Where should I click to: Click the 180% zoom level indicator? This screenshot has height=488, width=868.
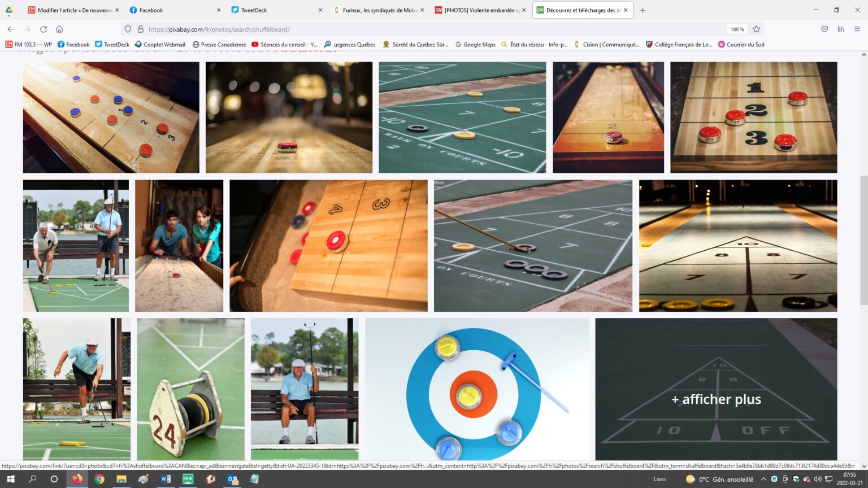(737, 29)
